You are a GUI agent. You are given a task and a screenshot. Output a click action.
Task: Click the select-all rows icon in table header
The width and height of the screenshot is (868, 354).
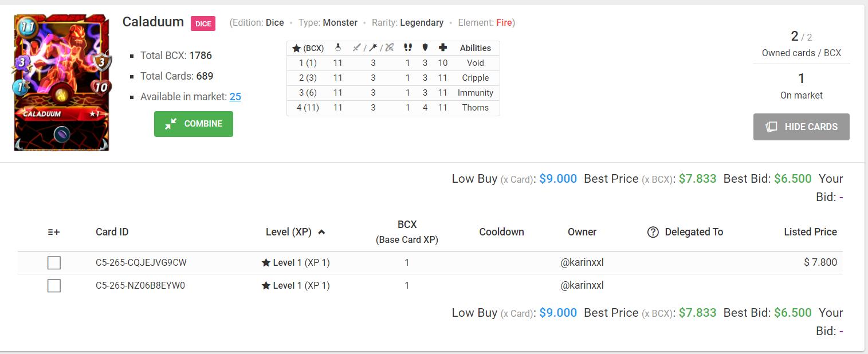(x=54, y=232)
